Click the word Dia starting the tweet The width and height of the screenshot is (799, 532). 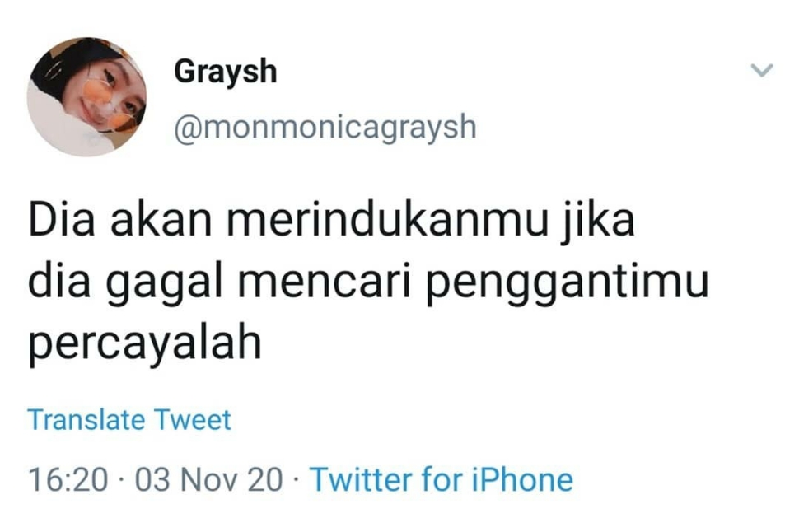pyautogui.click(x=62, y=220)
